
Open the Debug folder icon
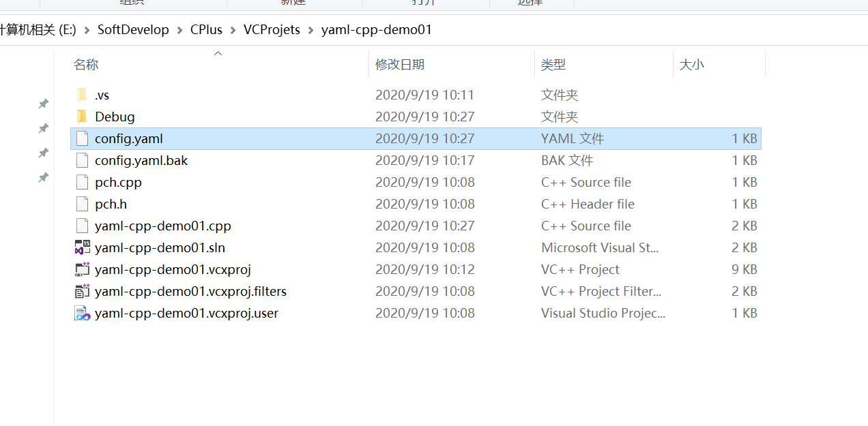pos(82,117)
